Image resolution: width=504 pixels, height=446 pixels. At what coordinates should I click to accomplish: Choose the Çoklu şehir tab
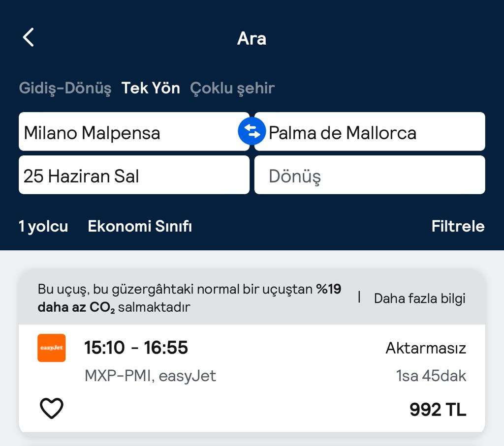(232, 89)
